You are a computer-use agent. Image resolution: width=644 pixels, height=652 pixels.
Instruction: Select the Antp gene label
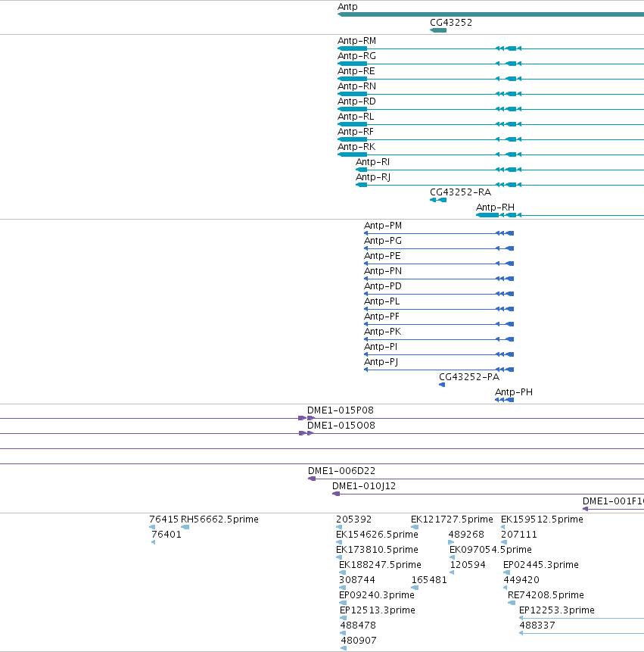347,7
